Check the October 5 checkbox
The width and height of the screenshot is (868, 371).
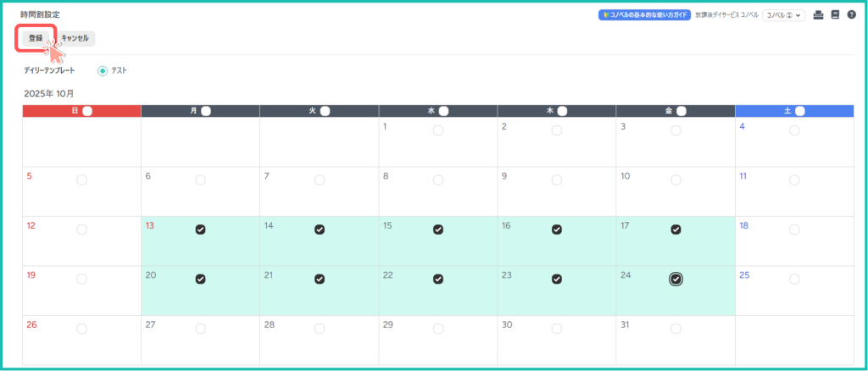[81, 180]
